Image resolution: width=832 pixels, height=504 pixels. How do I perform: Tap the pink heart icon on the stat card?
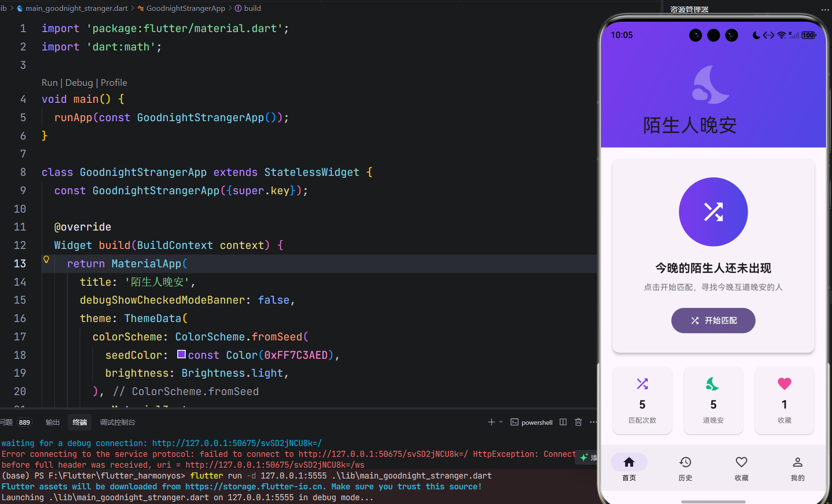(x=784, y=384)
